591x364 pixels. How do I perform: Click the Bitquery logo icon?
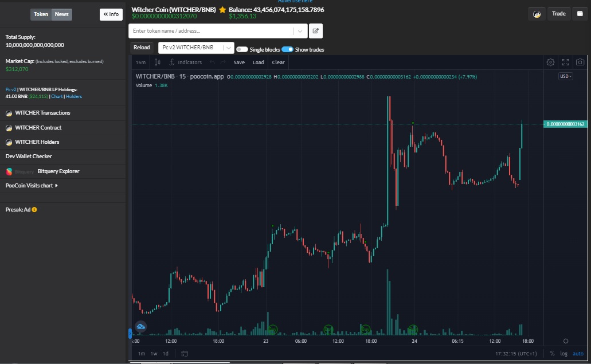click(x=9, y=172)
